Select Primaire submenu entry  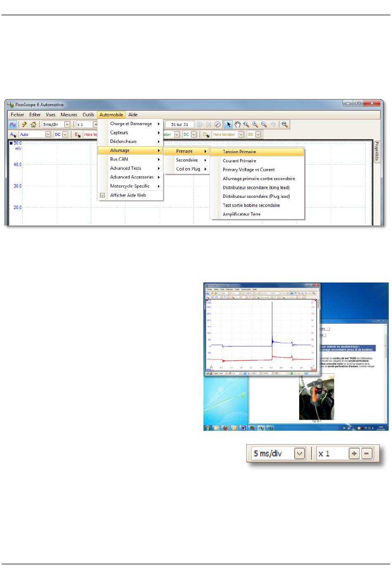pos(187,151)
